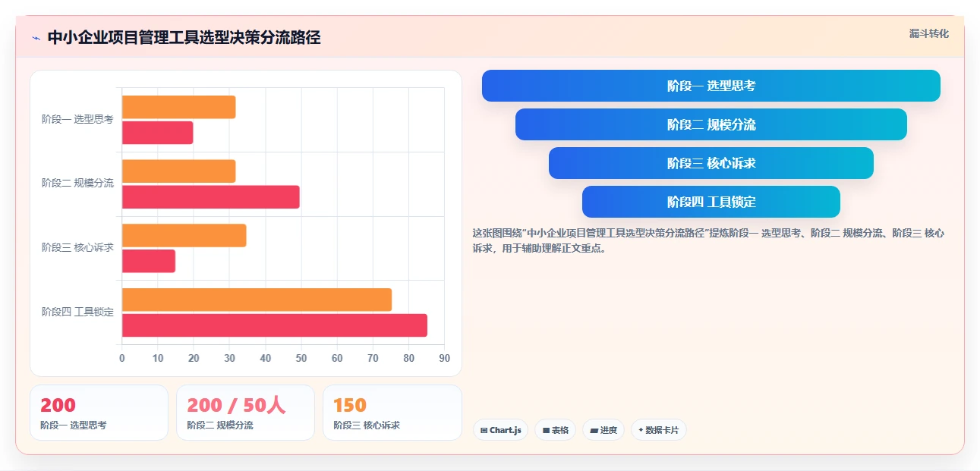Screen dimensions: 980x471
Task: Click the x-axis tick value 50
Action: pyautogui.click(x=301, y=358)
